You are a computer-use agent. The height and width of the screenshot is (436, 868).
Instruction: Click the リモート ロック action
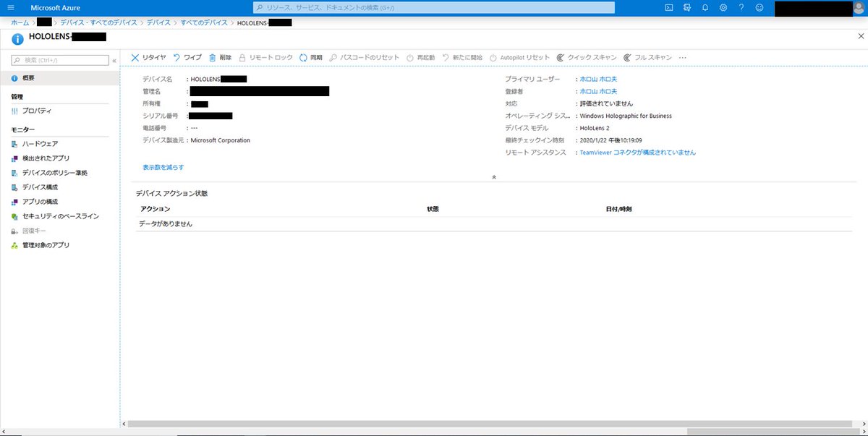[265, 57]
